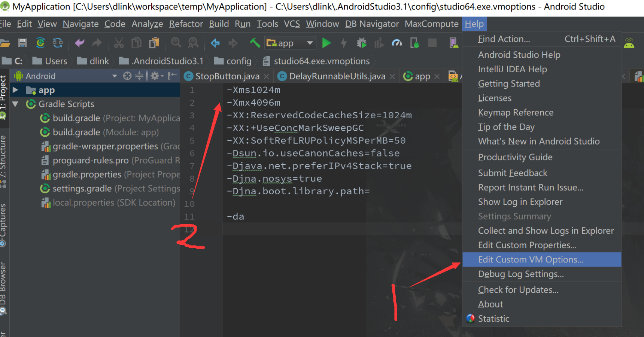Click the Replace magnifier-with-A icon

click(x=193, y=43)
